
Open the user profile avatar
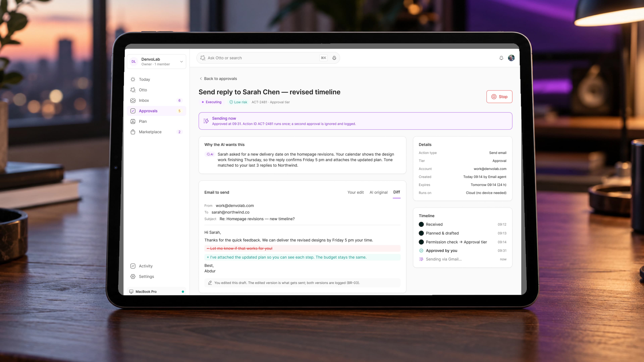coord(511,58)
